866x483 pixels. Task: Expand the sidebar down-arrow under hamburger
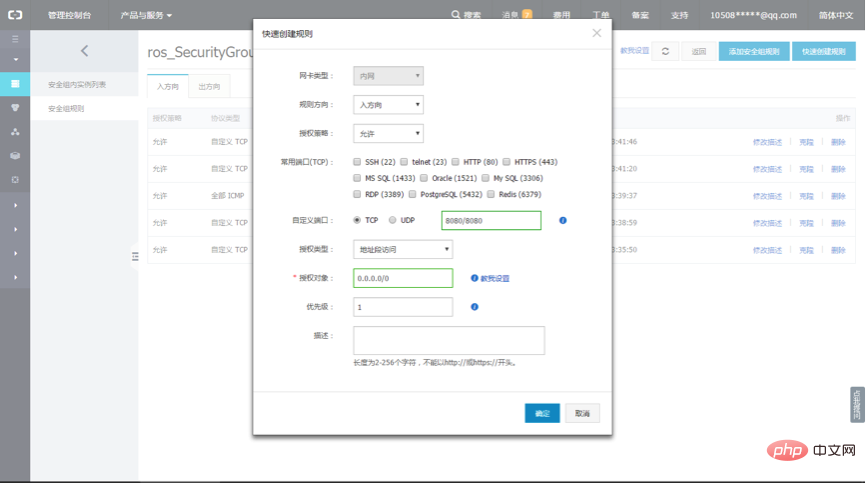coord(15,60)
